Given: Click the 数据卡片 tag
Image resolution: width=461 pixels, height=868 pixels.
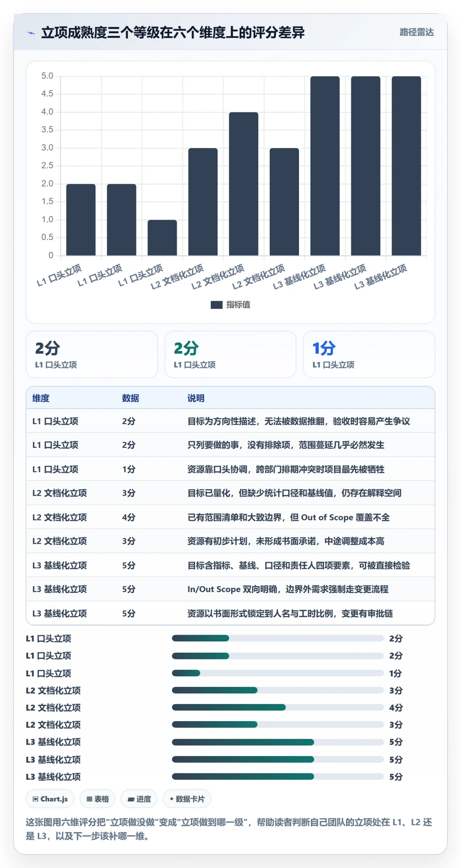Looking at the screenshot, I should point(187,799).
